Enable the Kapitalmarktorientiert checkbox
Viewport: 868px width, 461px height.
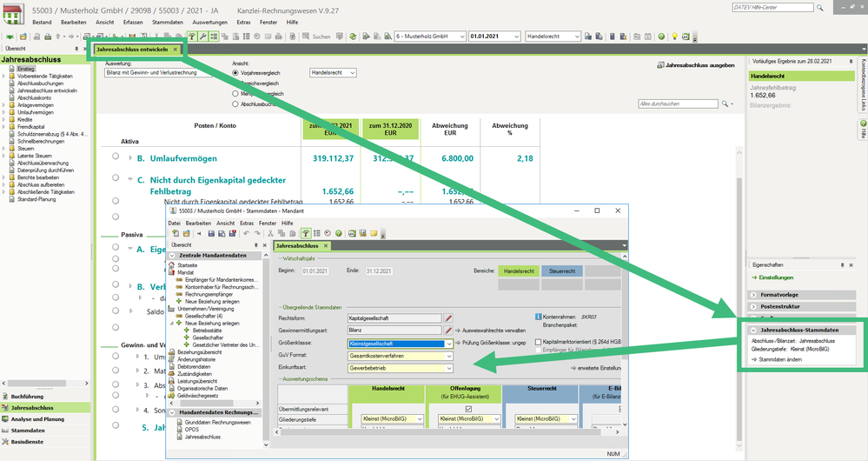coord(537,344)
